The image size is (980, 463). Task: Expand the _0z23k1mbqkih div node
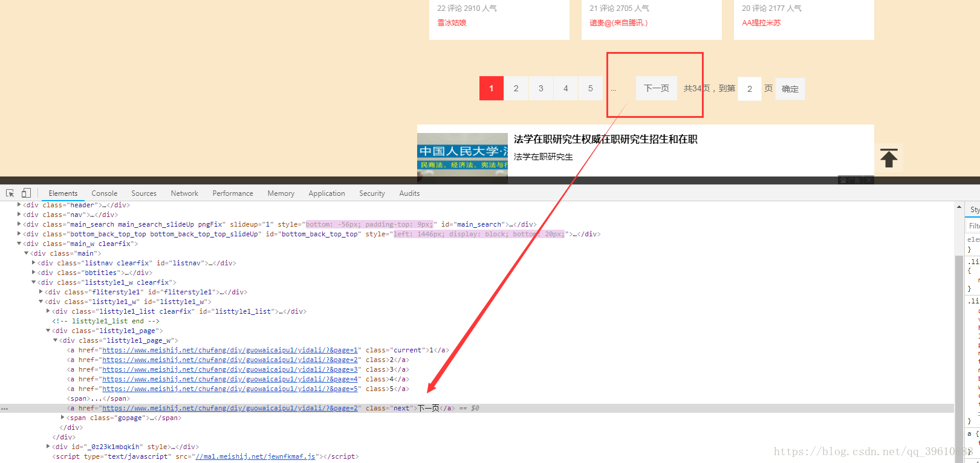(x=48, y=447)
